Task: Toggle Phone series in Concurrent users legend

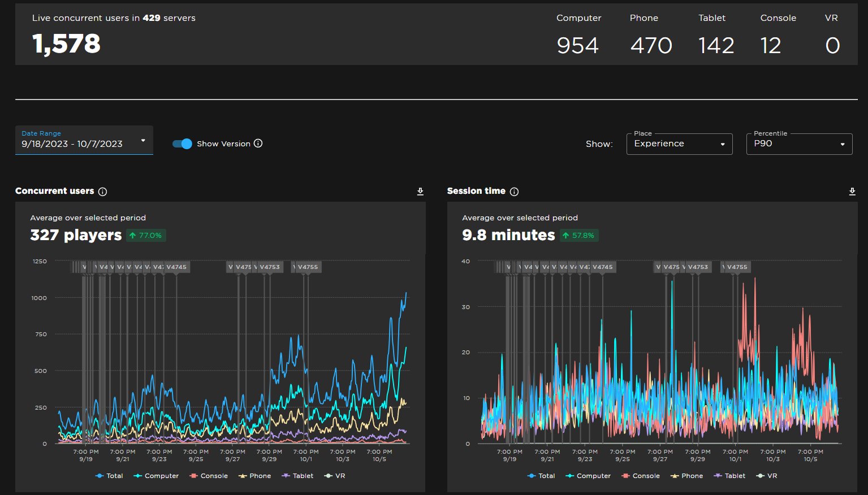Action: 254,476
